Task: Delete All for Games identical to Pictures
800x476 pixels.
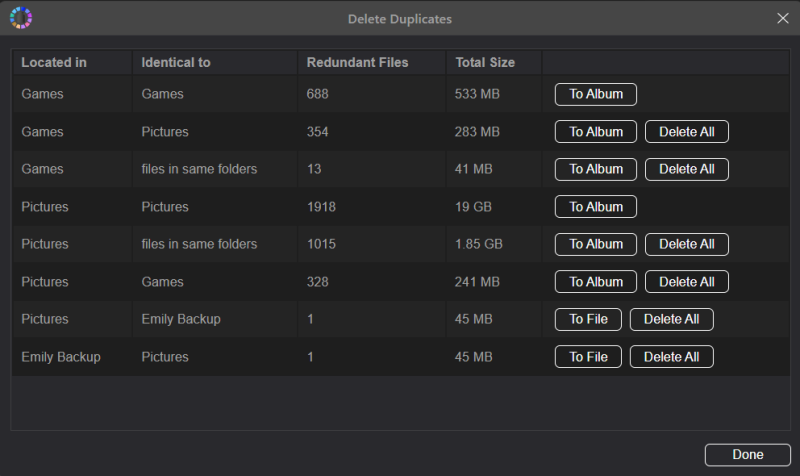Action: click(686, 132)
